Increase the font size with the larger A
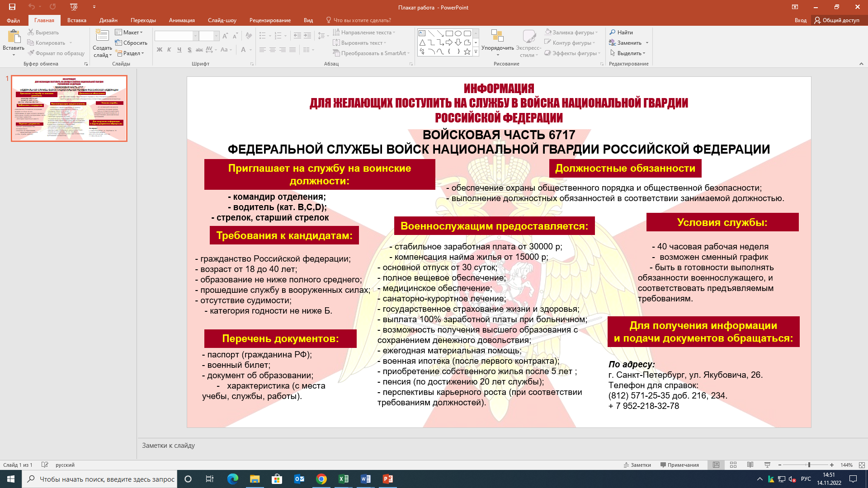This screenshot has width=868, height=488. point(225,36)
